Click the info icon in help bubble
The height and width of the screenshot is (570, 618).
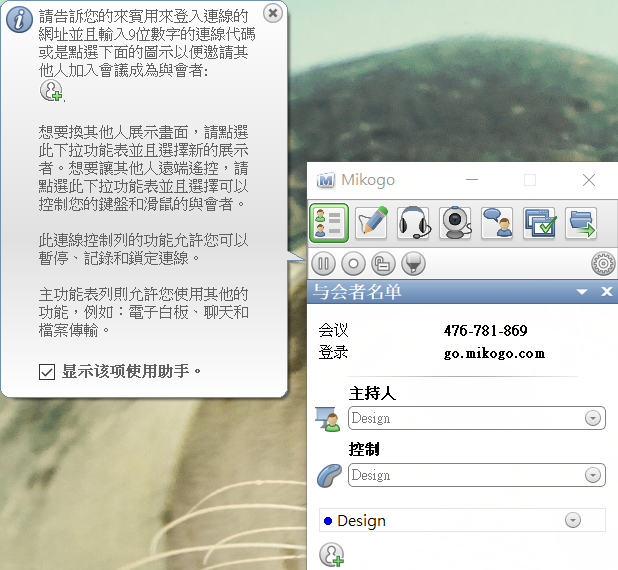[x=19, y=20]
